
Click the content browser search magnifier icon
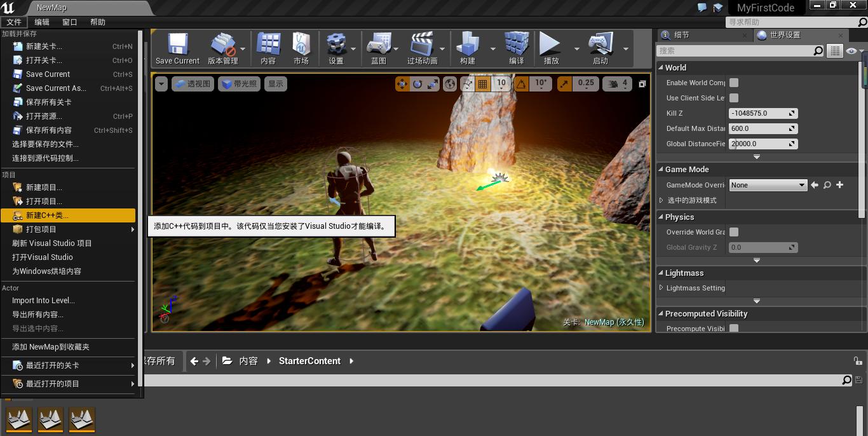pyautogui.click(x=846, y=380)
